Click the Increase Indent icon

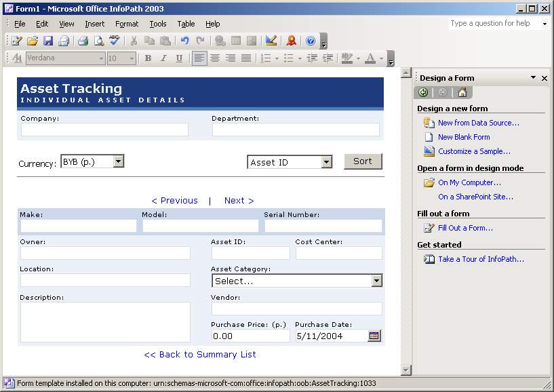(328, 58)
